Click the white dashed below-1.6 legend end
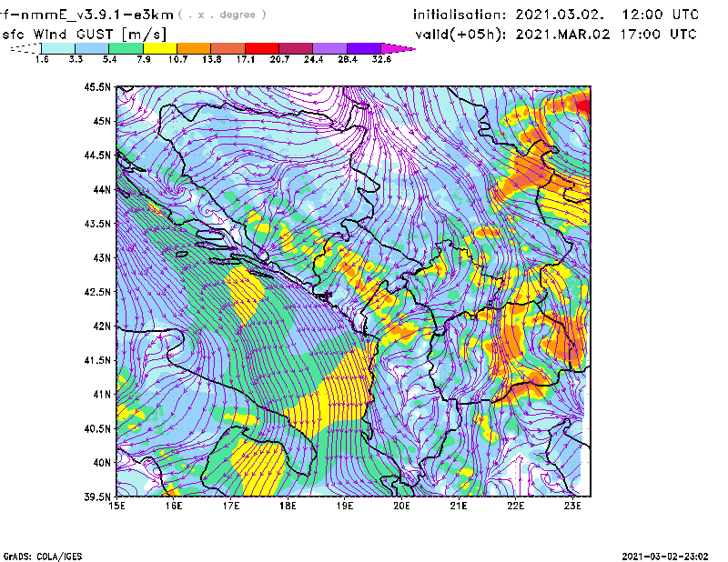 (x=25, y=48)
